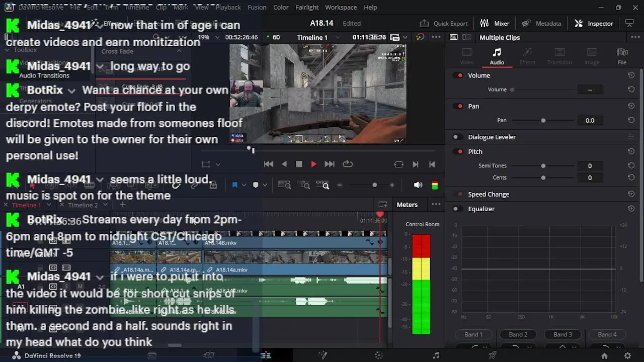Stop playback in the viewer

click(299, 164)
